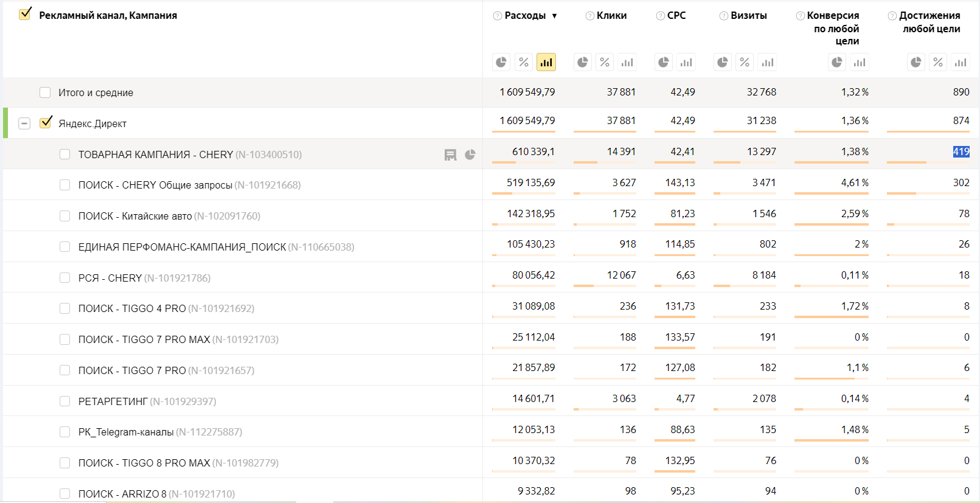980x503 pixels.
Task: Uncheck the Яндекс.Директ checkbox
Action: click(46, 122)
